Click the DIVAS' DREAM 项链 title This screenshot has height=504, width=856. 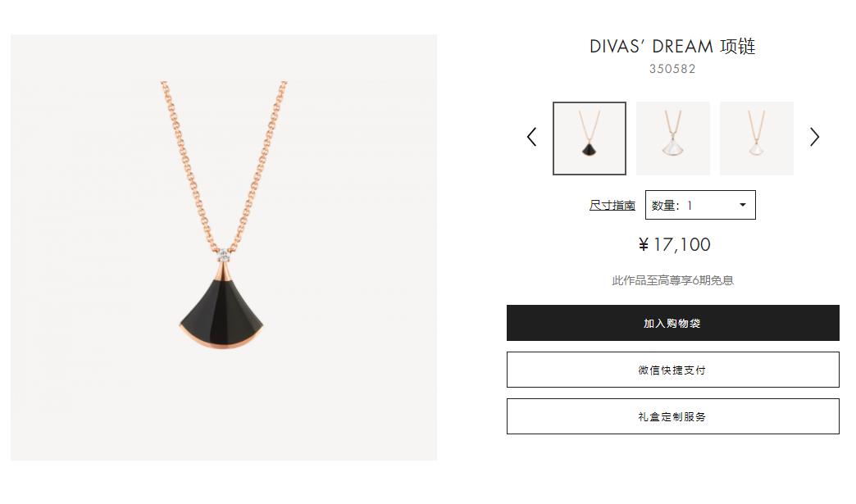672,47
